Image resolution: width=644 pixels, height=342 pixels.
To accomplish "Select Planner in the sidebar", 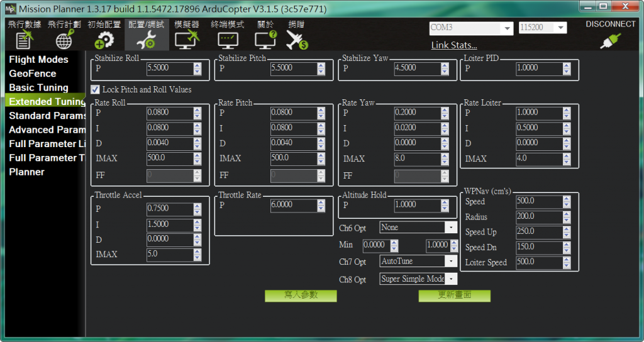I will [26, 172].
